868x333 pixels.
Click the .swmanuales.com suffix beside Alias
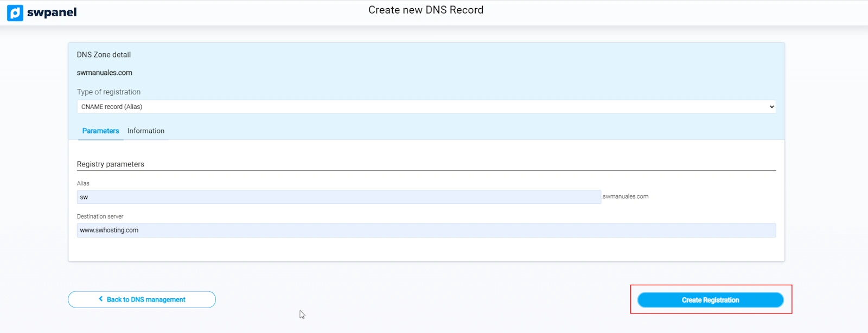point(626,196)
